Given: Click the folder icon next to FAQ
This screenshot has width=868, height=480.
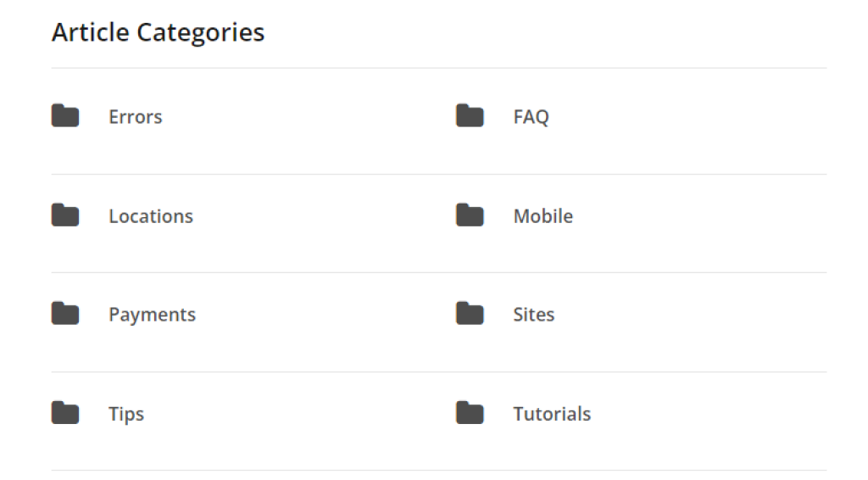Looking at the screenshot, I should (470, 116).
